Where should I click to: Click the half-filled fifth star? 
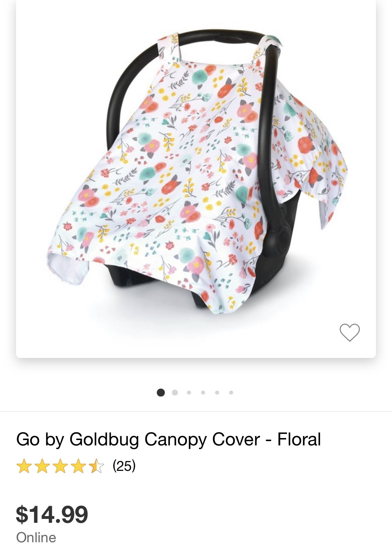96,466
